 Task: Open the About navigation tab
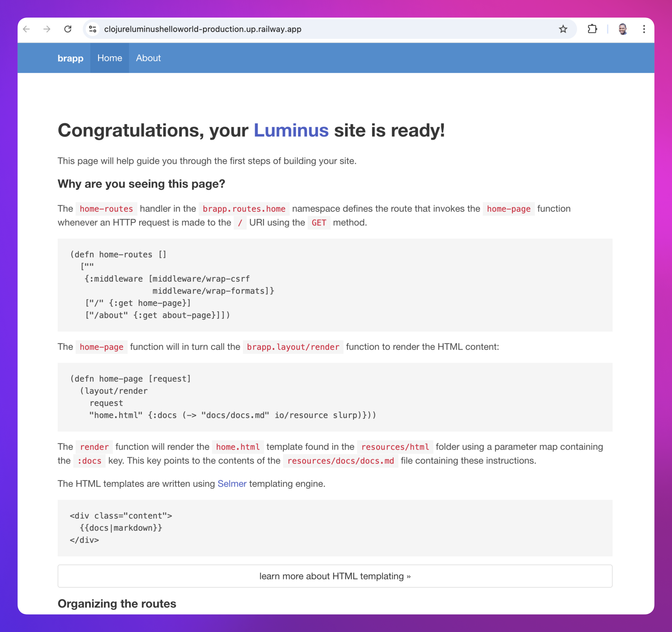(148, 58)
